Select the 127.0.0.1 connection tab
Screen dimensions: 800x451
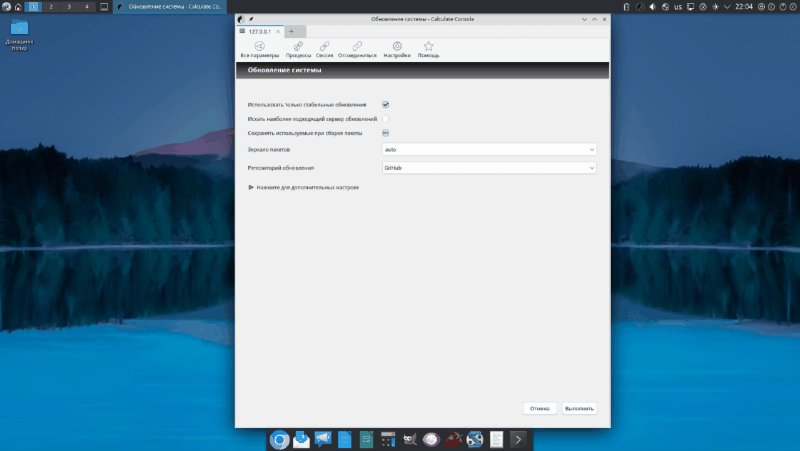[260, 32]
